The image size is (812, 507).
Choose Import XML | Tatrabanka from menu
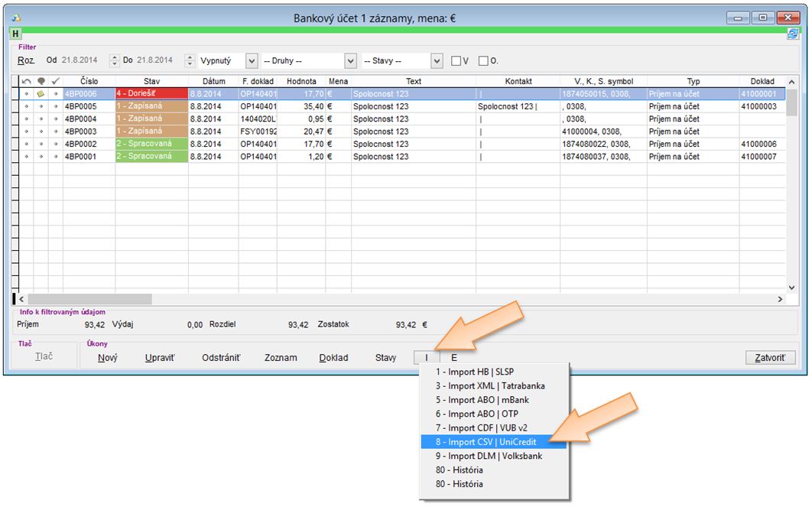click(490, 385)
